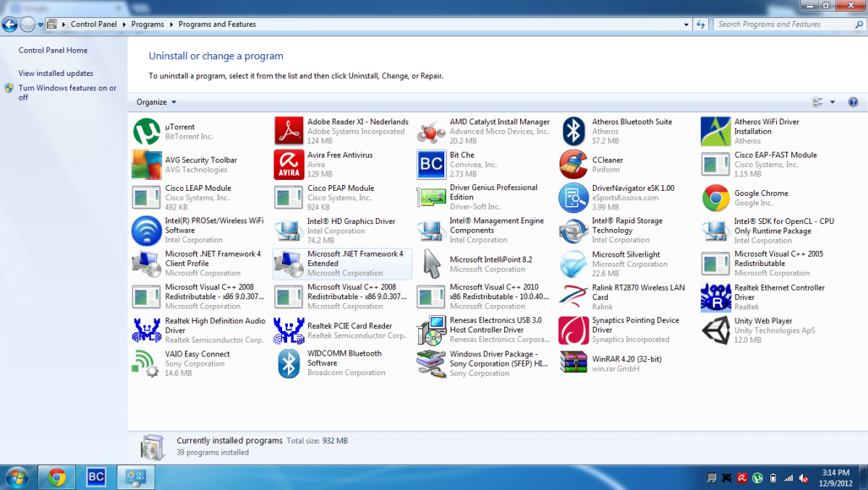Click the Programs breadcrumb segment

click(x=148, y=25)
